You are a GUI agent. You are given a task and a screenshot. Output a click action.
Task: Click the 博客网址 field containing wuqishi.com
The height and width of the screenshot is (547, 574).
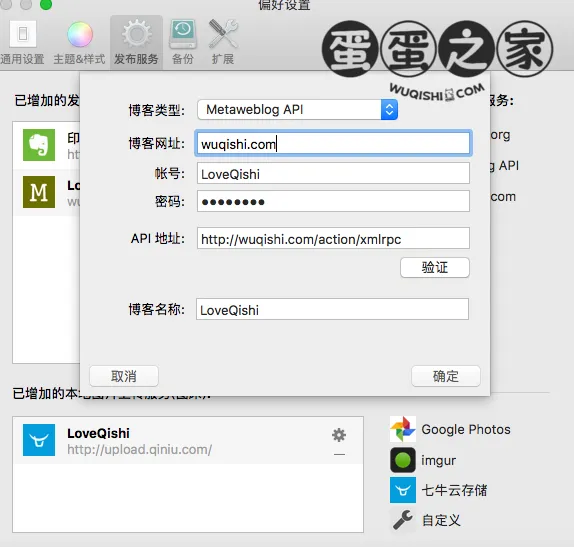click(x=333, y=144)
